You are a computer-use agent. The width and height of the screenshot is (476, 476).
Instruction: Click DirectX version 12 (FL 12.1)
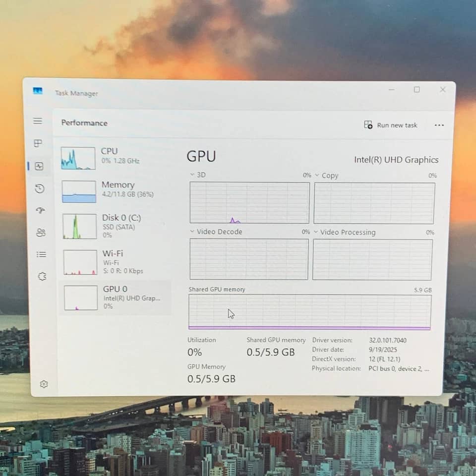coord(385,359)
